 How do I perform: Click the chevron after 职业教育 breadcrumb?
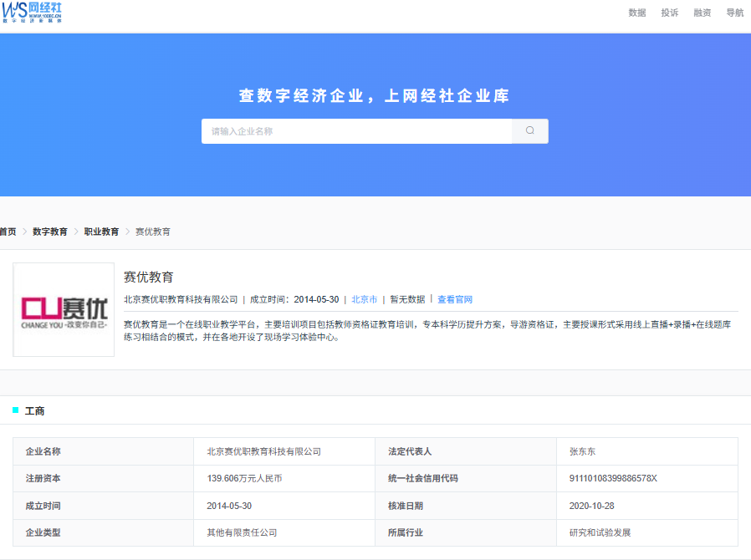click(x=127, y=232)
